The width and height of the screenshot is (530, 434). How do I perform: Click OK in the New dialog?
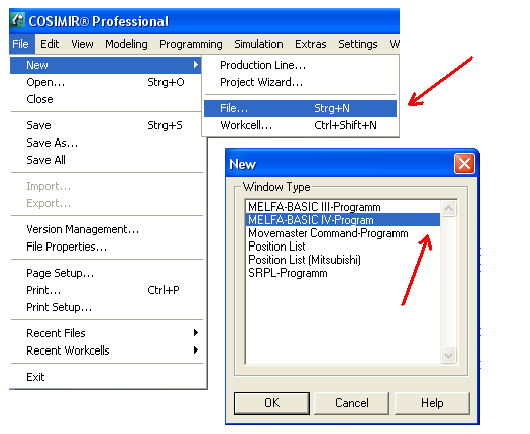pos(272,403)
